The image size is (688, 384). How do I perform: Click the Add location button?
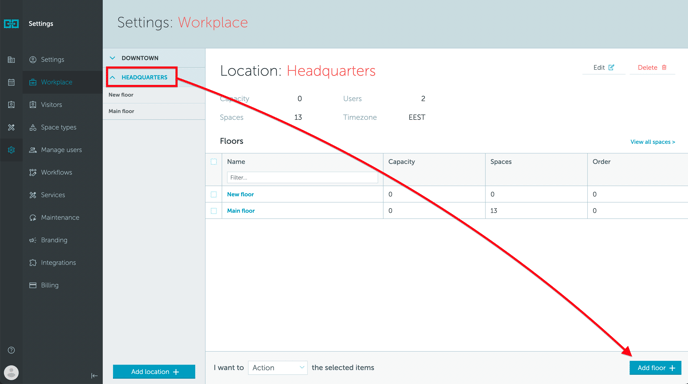[154, 372]
